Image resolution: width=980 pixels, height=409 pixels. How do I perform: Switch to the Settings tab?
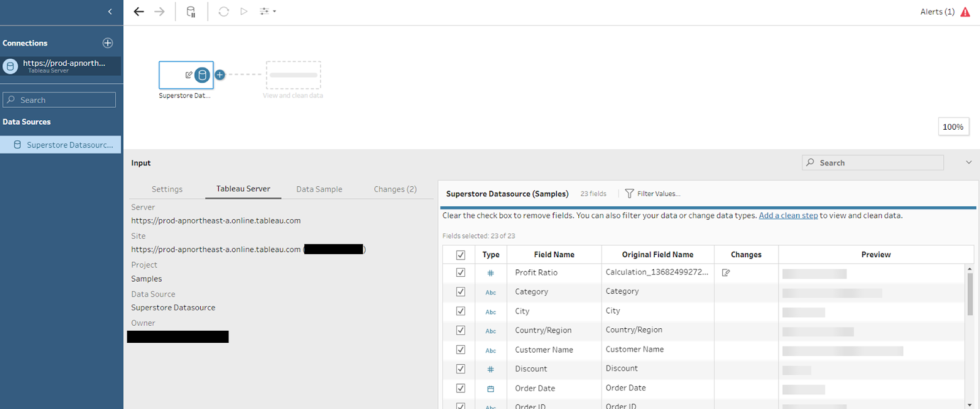[x=167, y=189]
